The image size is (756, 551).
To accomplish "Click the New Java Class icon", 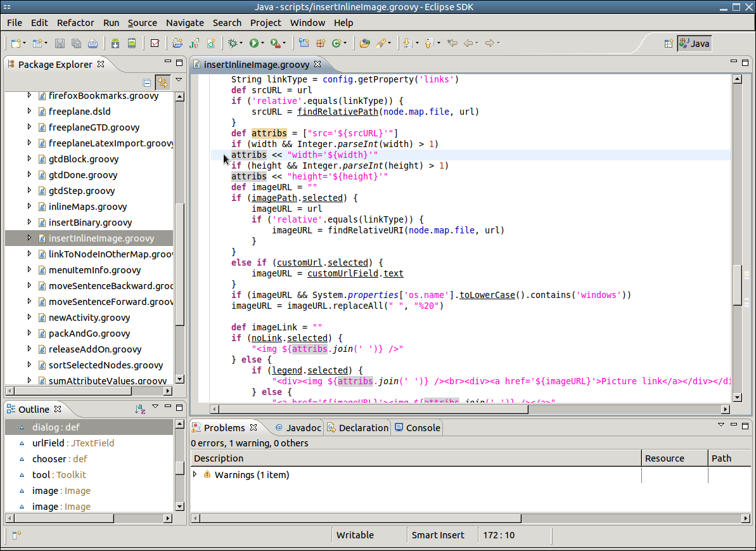I will [336, 43].
